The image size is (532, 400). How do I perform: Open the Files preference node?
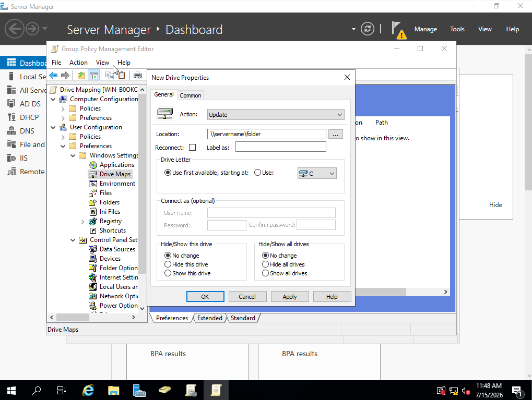[x=105, y=193]
